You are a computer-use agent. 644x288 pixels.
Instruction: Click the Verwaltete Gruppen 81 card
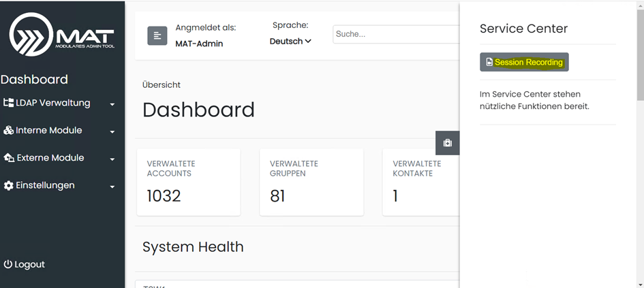(311, 182)
